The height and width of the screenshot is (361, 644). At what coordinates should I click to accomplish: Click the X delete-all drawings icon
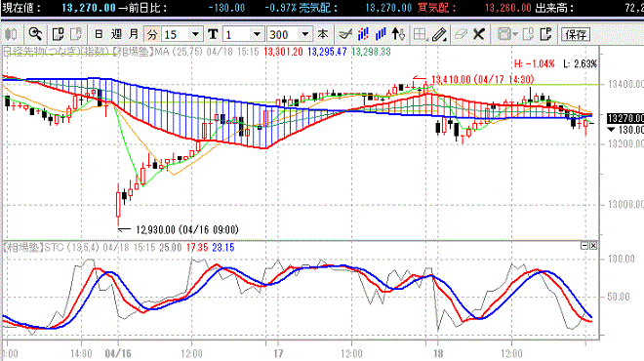pos(479,34)
